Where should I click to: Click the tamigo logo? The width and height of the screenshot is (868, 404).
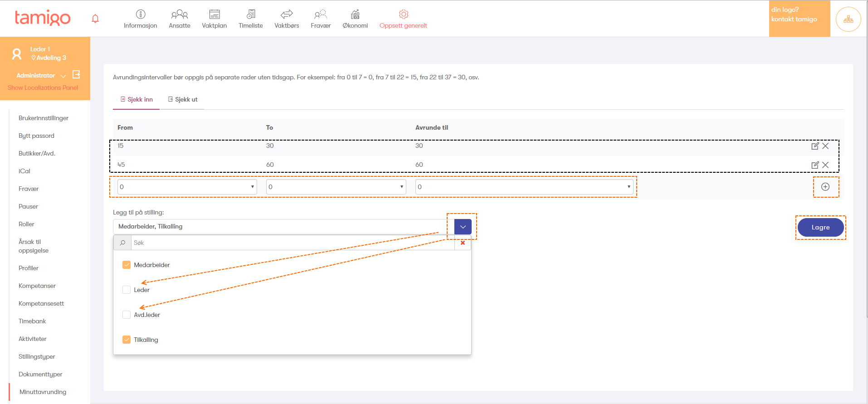click(43, 18)
